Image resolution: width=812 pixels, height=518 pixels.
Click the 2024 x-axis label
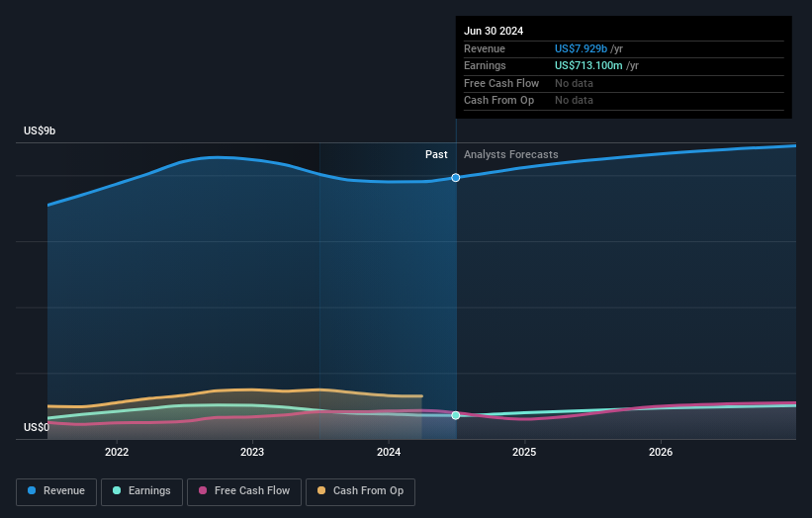(389, 452)
